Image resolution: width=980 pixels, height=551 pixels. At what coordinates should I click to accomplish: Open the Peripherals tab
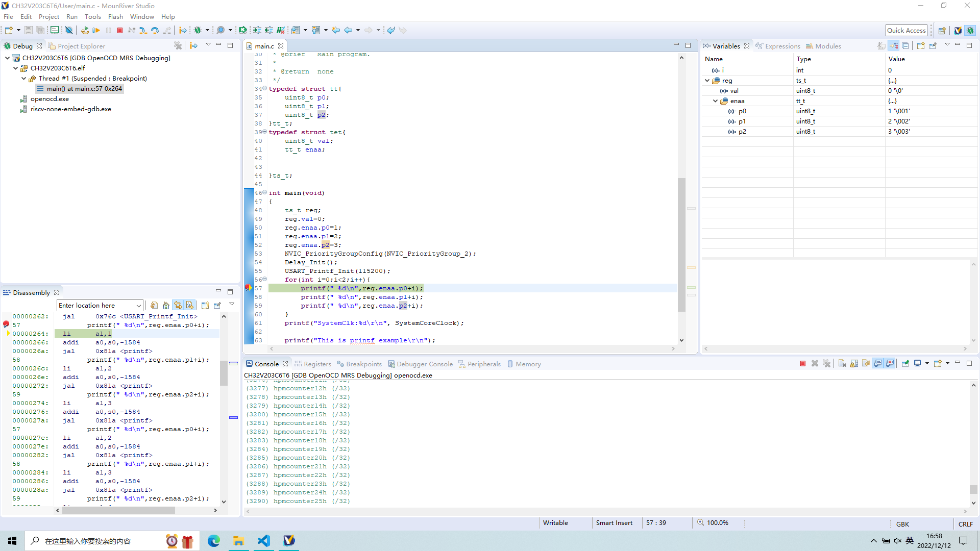479,364
